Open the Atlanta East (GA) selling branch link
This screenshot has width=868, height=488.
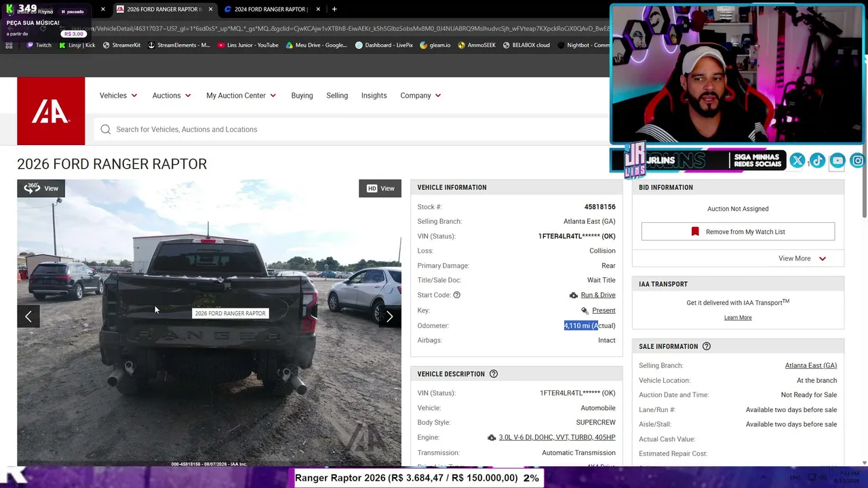coord(811,366)
